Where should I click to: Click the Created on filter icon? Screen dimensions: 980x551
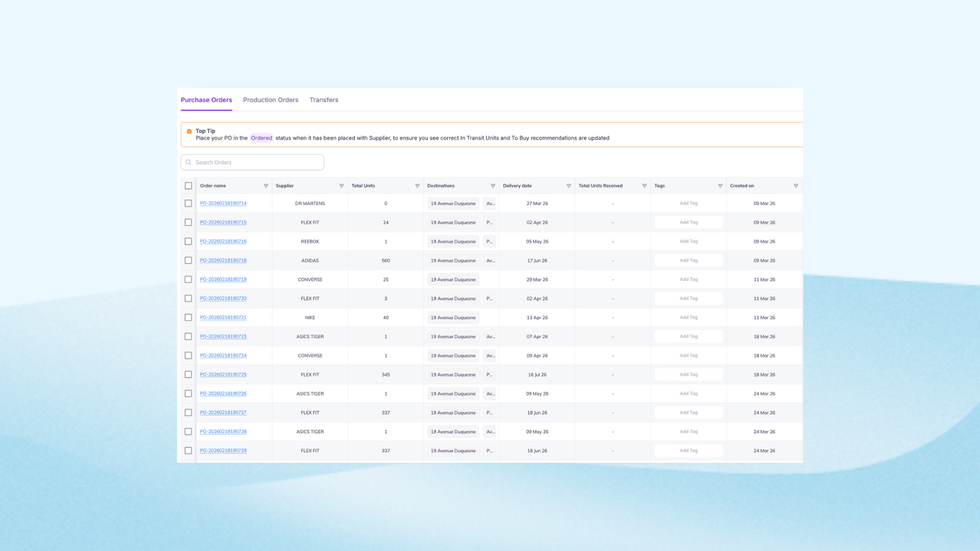(x=796, y=186)
